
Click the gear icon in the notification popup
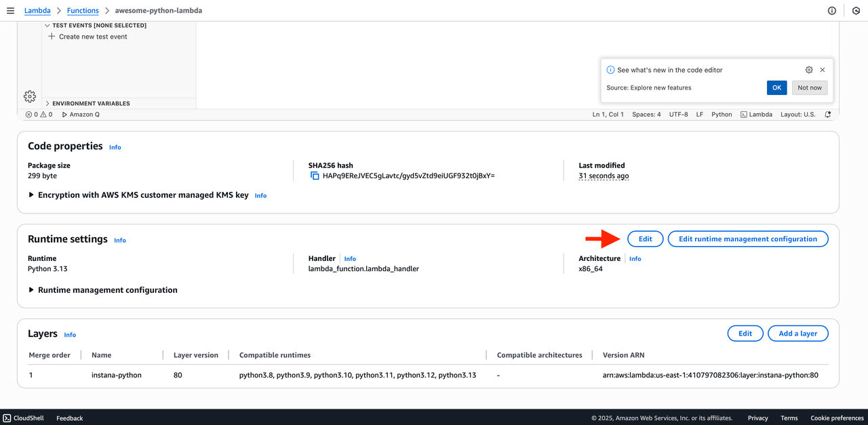coord(809,70)
